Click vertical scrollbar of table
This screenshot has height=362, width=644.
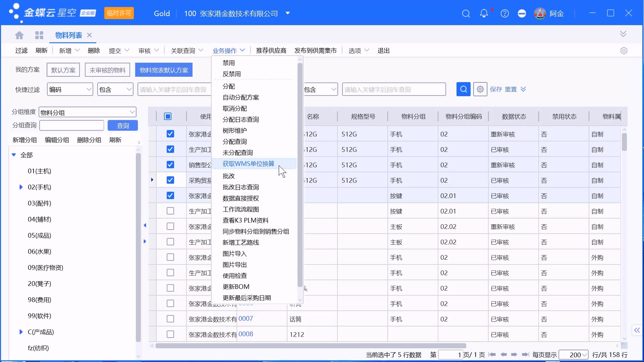point(624,142)
